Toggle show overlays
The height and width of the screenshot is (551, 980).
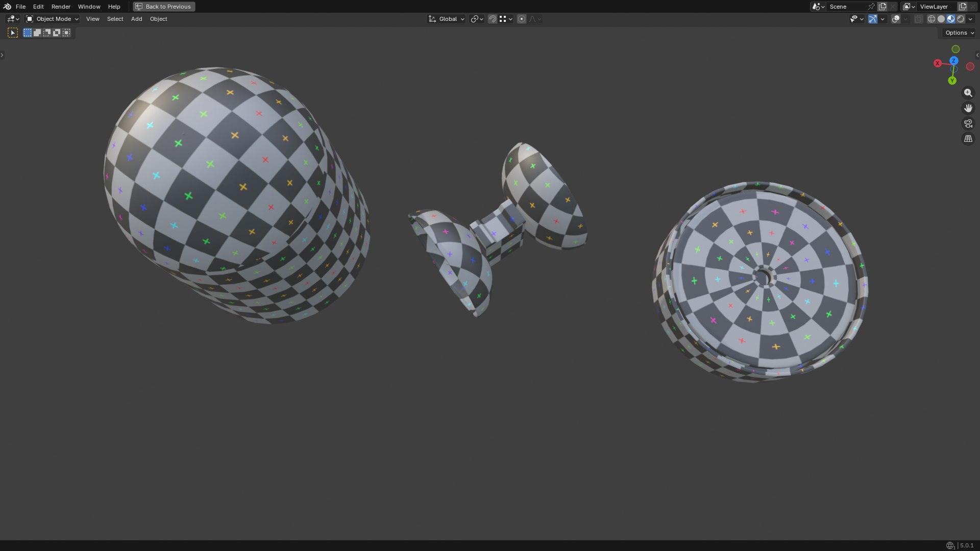896,19
